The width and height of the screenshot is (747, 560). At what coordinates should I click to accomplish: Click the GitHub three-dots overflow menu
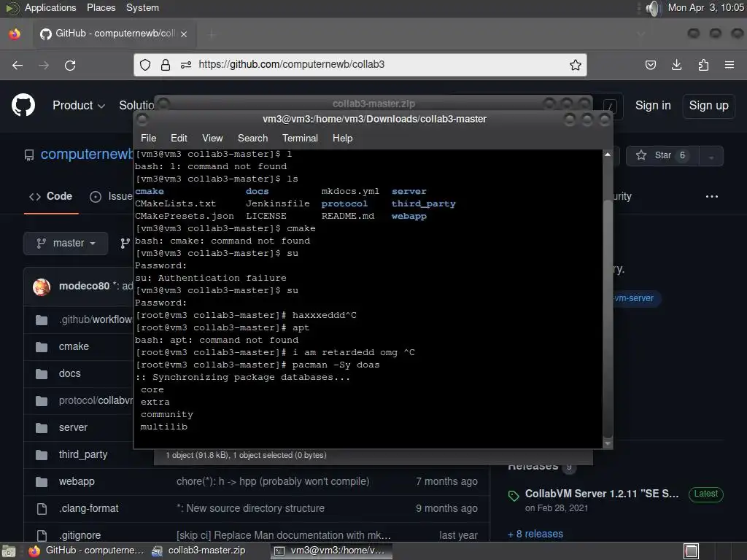pos(712,196)
